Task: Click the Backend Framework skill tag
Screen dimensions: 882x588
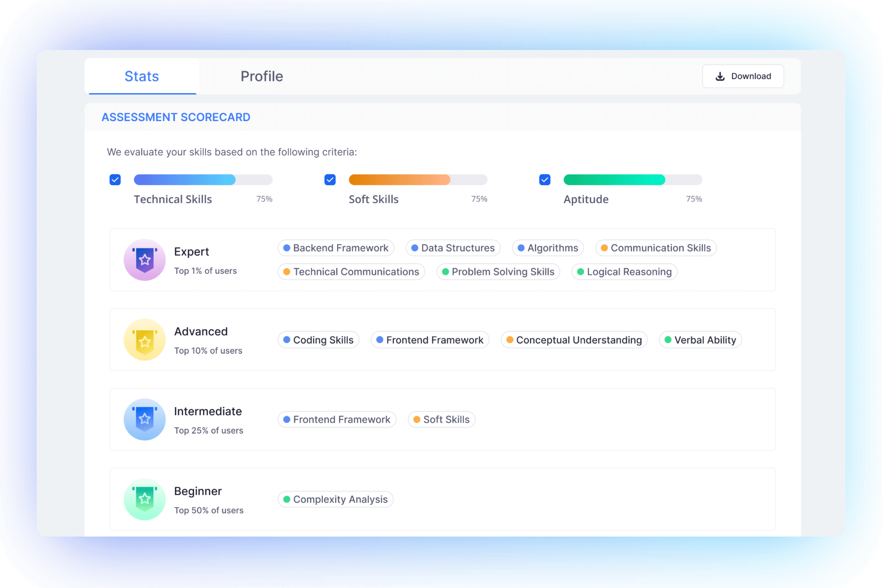Action: [336, 248]
